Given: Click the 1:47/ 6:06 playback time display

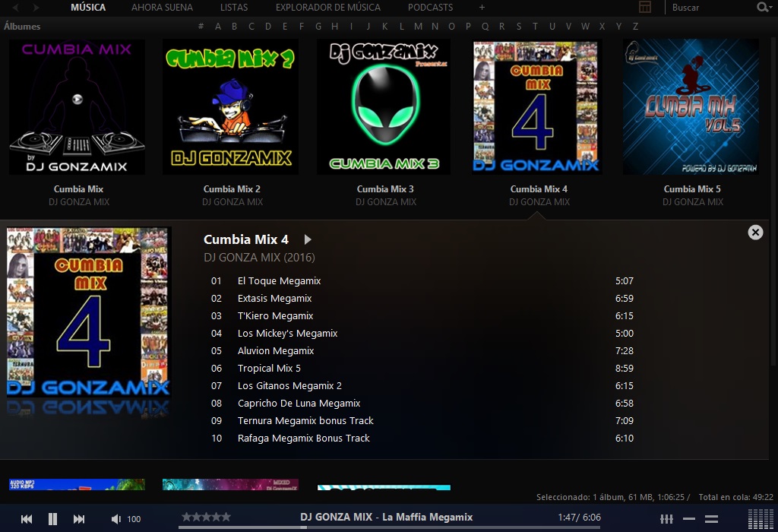Looking at the screenshot, I should (x=579, y=517).
